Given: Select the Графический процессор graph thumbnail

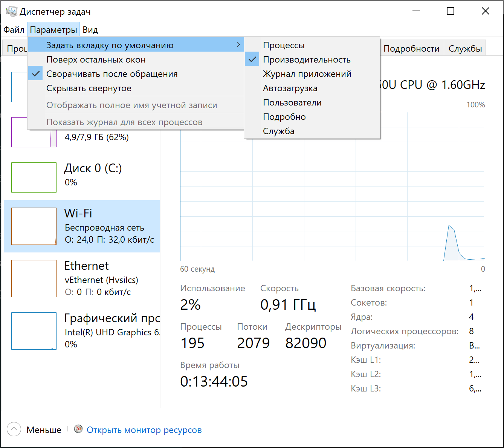Looking at the screenshot, I should 34,331.
